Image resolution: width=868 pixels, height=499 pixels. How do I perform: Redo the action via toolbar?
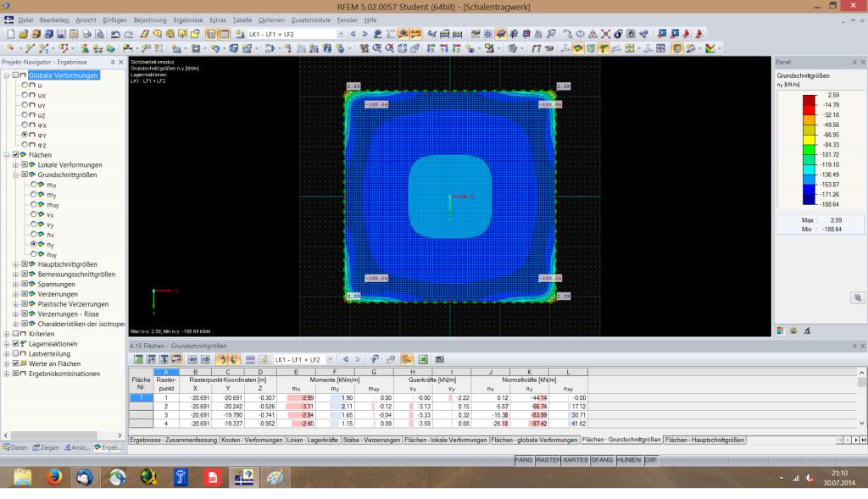point(129,34)
